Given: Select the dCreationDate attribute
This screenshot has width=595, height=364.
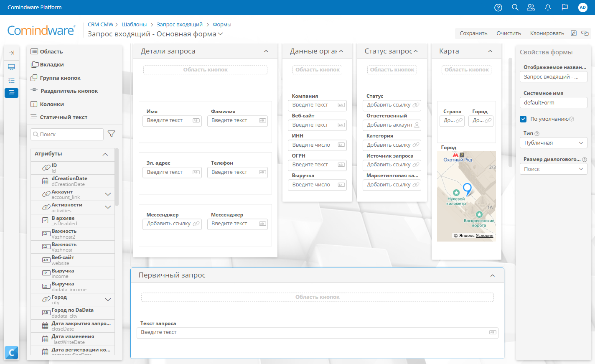Looking at the screenshot, I should (x=73, y=181).
